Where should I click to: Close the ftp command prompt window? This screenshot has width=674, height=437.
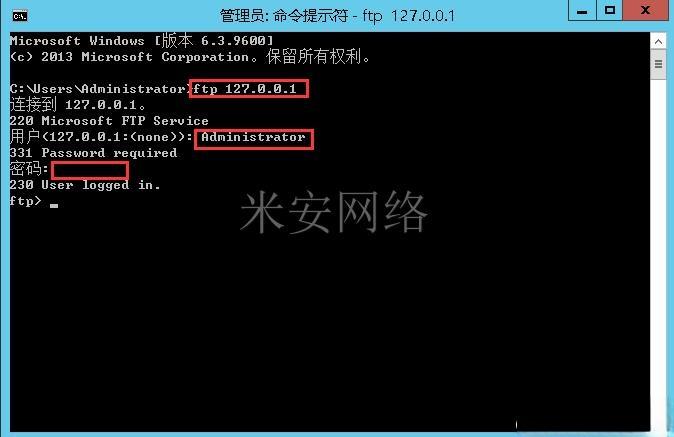pos(646,10)
